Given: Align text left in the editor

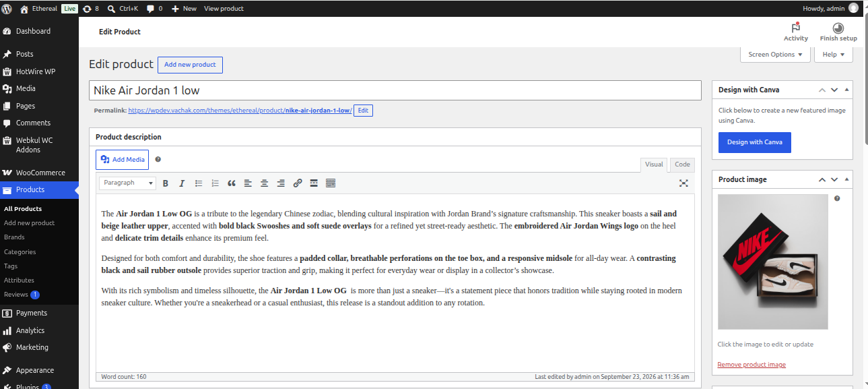Looking at the screenshot, I should [248, 183].
